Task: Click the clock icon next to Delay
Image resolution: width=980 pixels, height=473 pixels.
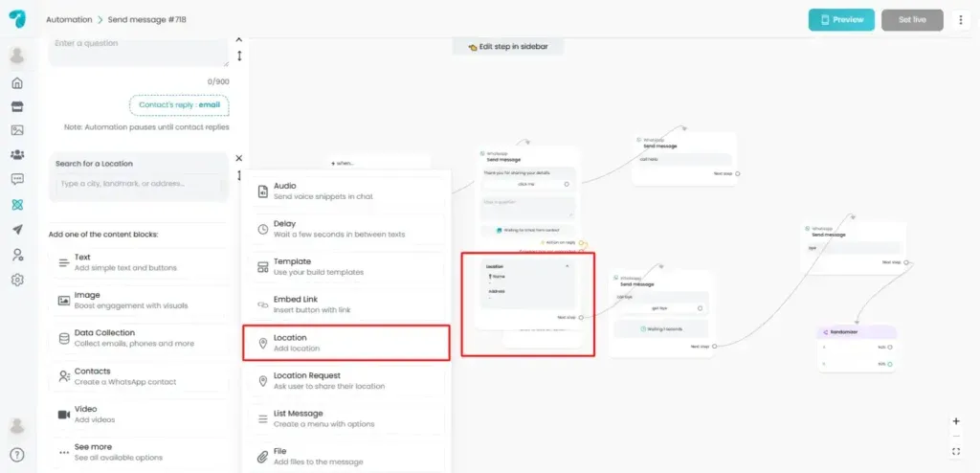Action: coord(263,229)
